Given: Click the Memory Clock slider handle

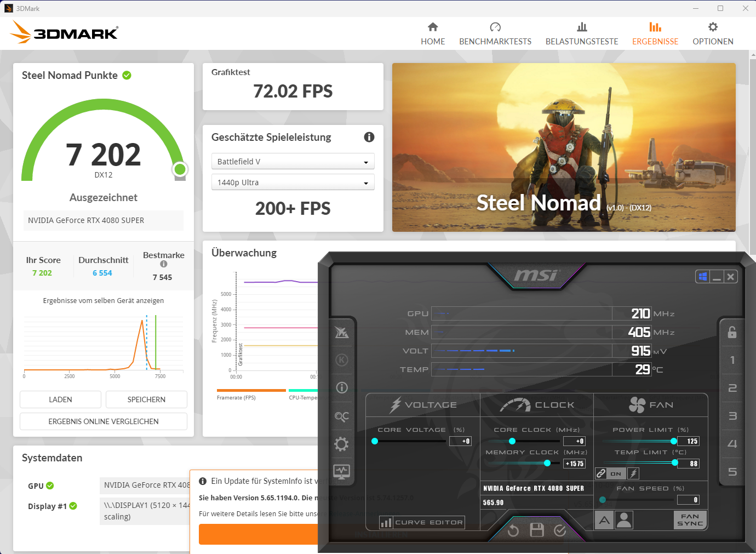Looking at the screenshot, I should 547,463.
